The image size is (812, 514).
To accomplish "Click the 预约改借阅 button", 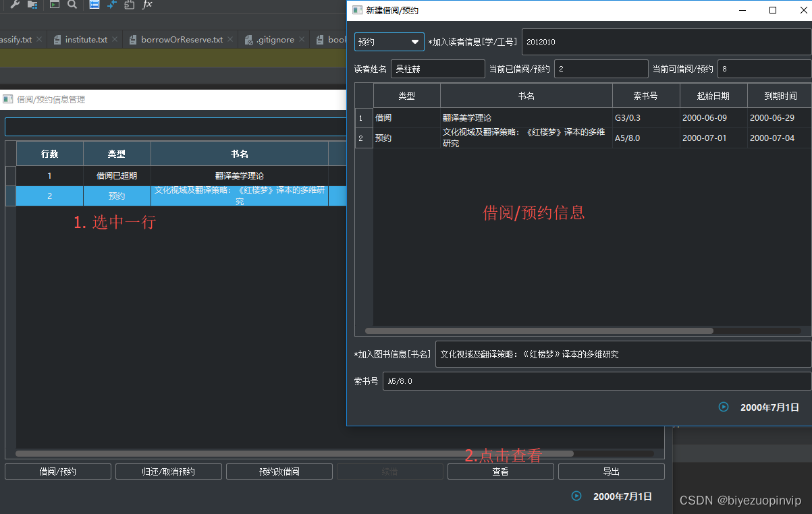I will click(279, 472).
